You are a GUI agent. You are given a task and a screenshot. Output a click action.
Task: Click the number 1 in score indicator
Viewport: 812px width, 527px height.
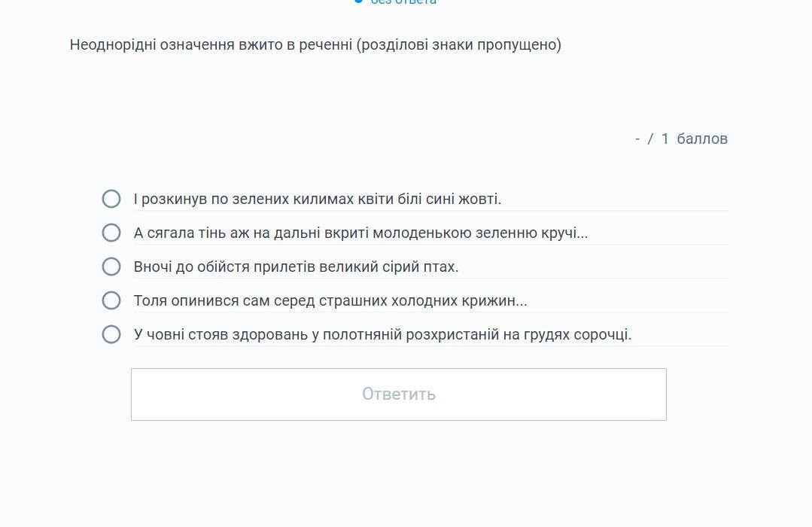(665, 139)
